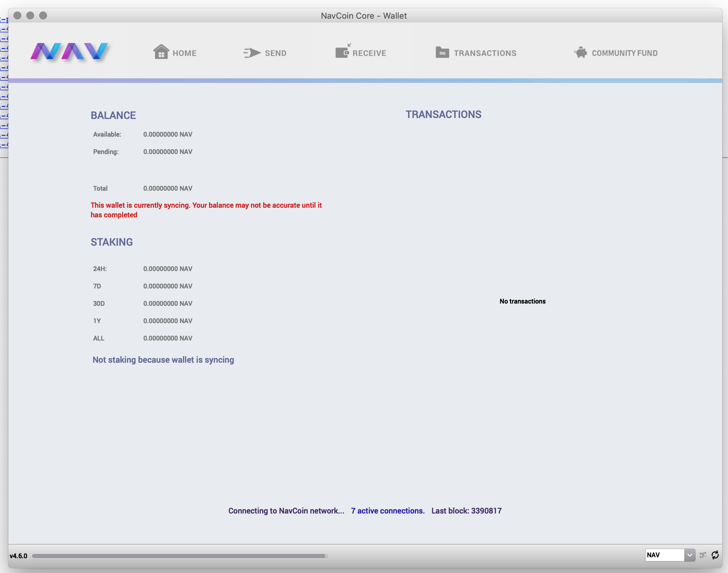
Task: Open the HOME tab
Action: [x=185, y=53]
